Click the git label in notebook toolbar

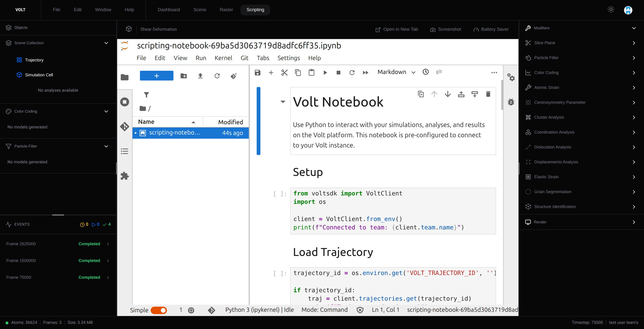(x=439, y=72)
